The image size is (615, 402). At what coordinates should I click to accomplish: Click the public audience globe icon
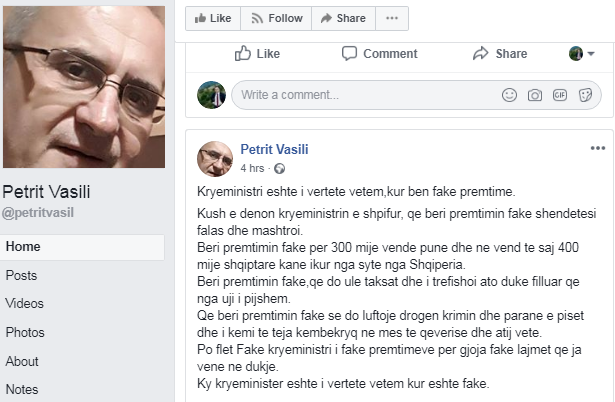279,167
